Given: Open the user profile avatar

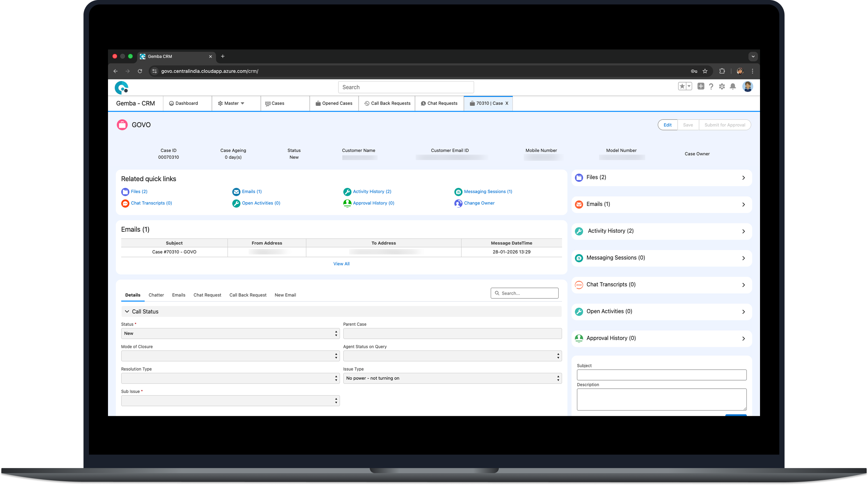Looking at the screenshot, I should [x=747, y=87].
